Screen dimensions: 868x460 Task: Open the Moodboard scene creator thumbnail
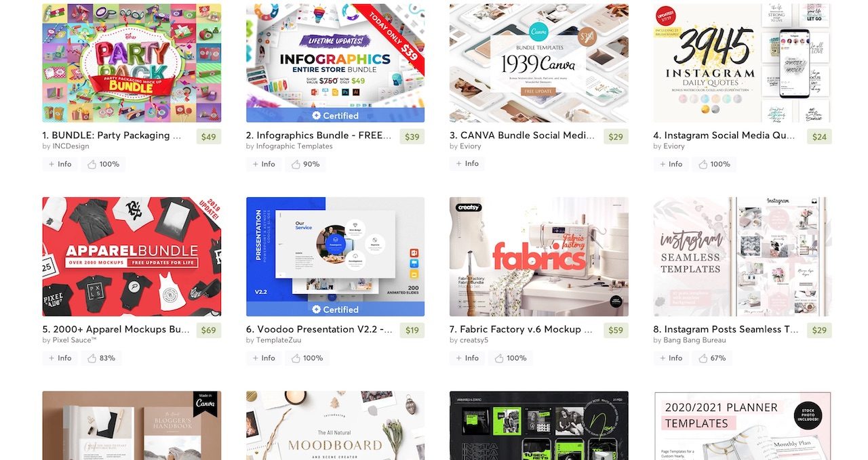(335, 425)
